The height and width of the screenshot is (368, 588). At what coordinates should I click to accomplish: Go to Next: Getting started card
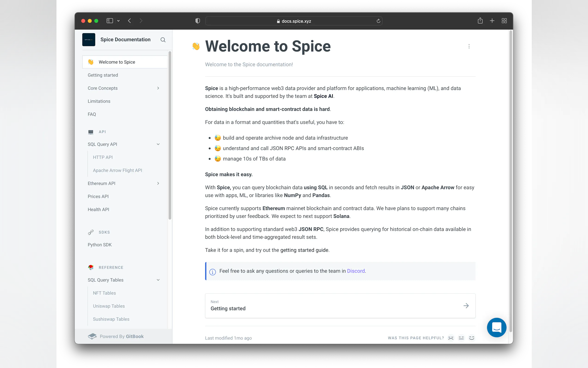pyautogui.click(x=340, y=305)
